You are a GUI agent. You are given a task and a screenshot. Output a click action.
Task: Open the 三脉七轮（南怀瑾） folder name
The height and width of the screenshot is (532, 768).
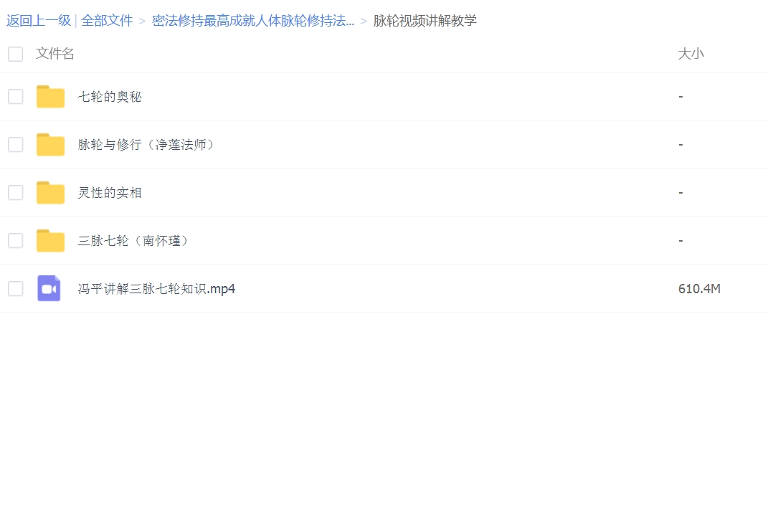[x=134, y=241]
